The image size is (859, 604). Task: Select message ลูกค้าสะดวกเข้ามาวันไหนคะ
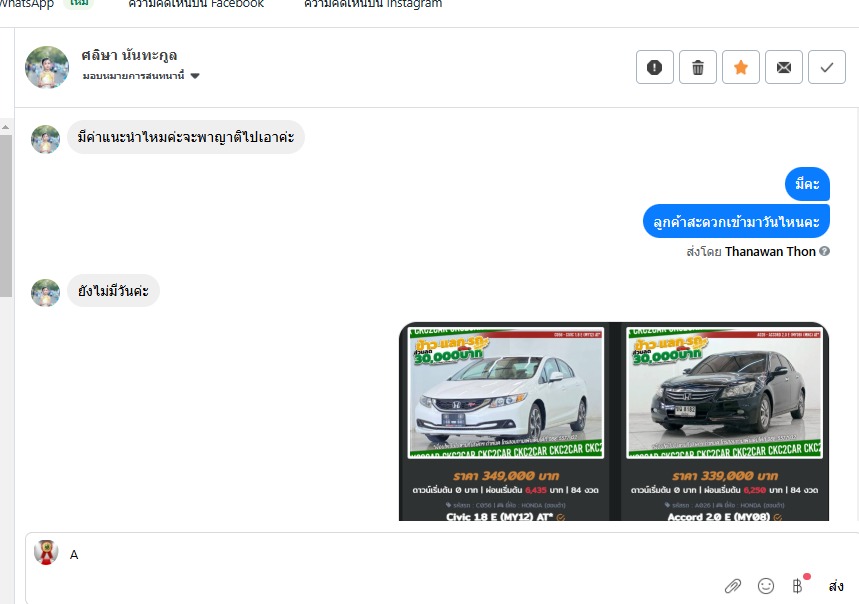click(736, 221)
